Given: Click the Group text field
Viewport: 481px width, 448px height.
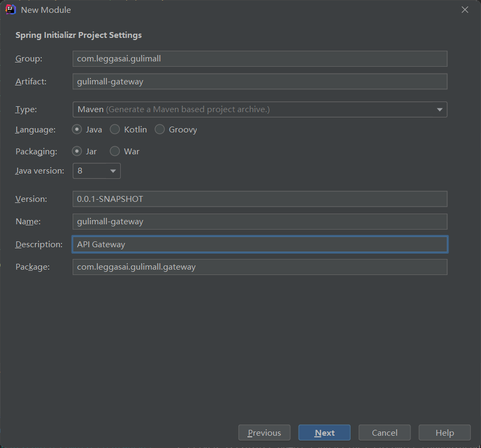Looking at the screenshot, I should 259,59.
